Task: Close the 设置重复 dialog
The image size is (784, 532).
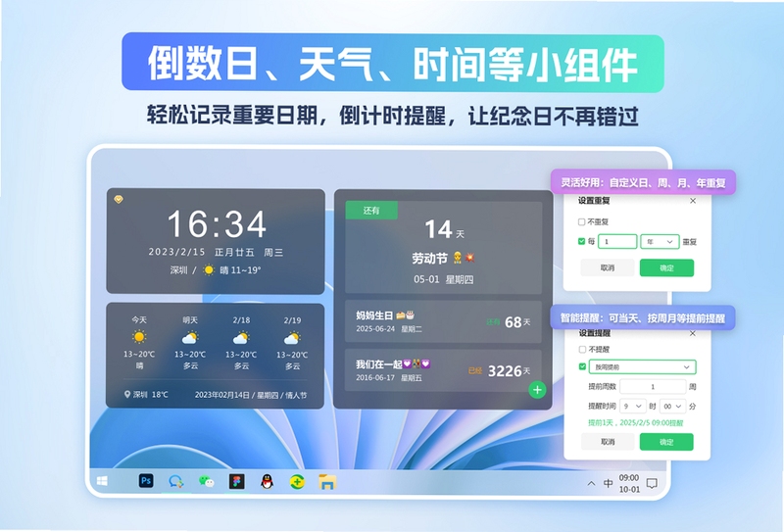Action: point(693,201)
